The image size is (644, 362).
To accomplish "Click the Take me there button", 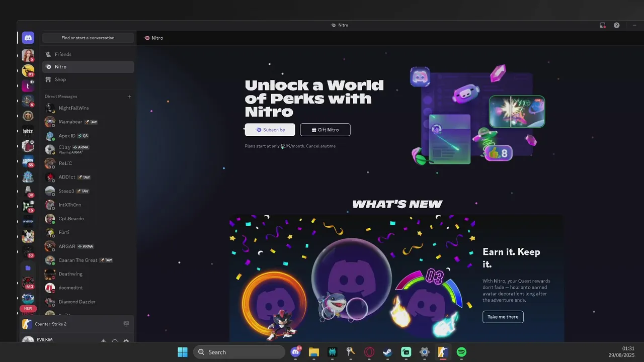I will point(503,317).
